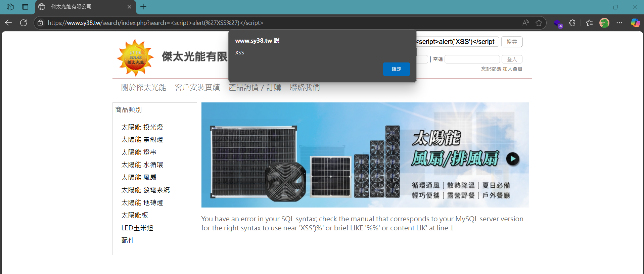This screenshot has height=274, width=644.
Task: Select 太陽能 水循環 category
Action: point(142,165)
